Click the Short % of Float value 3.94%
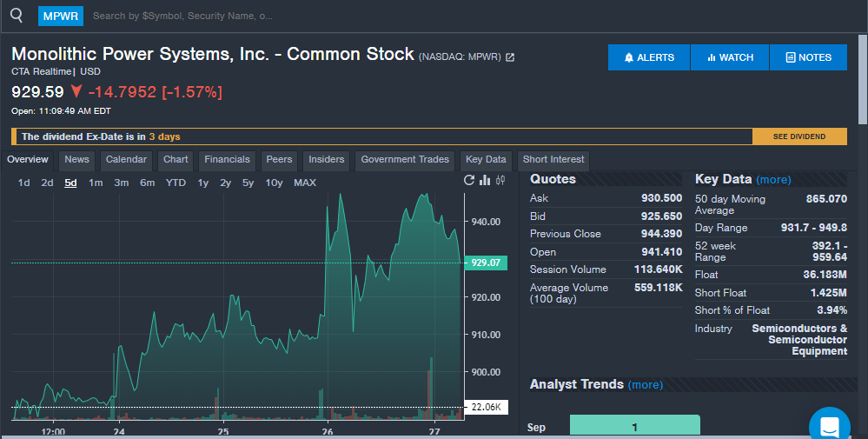Viewport: 868px width, 439px height. click(x=832, y=310)
